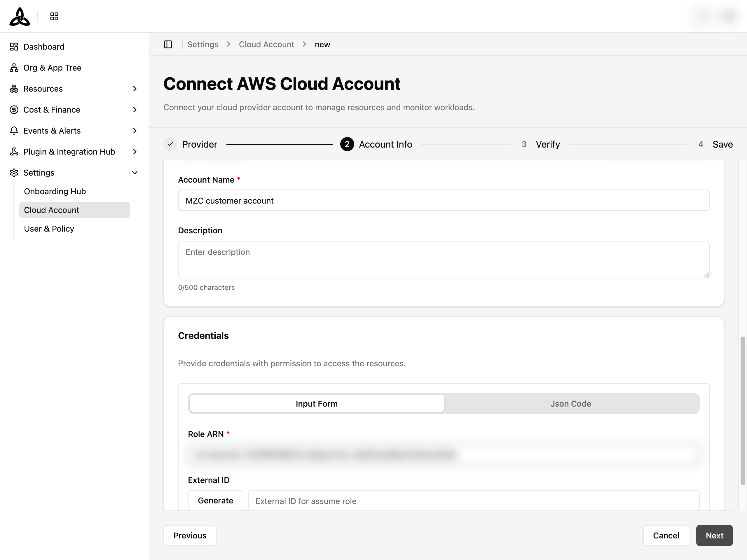Click the Description resize handle
The width and height of the screenshot is (747, 560).
coord(706,275)
